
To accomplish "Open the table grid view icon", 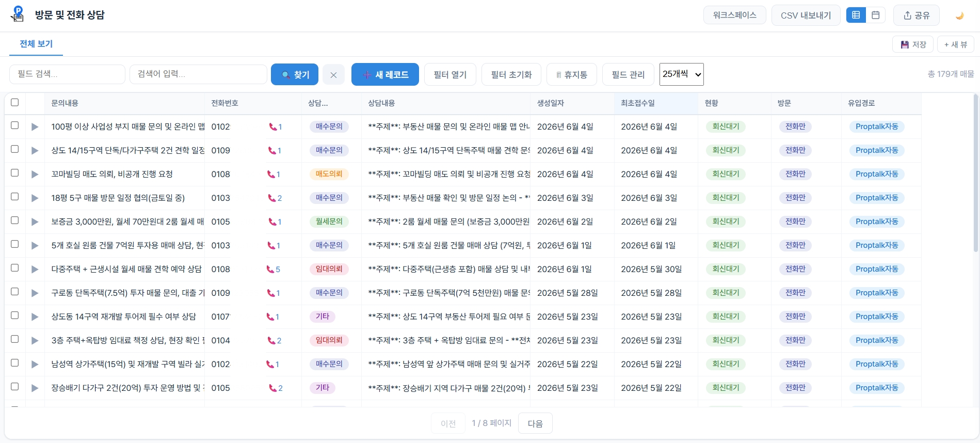I will point(856,15).
